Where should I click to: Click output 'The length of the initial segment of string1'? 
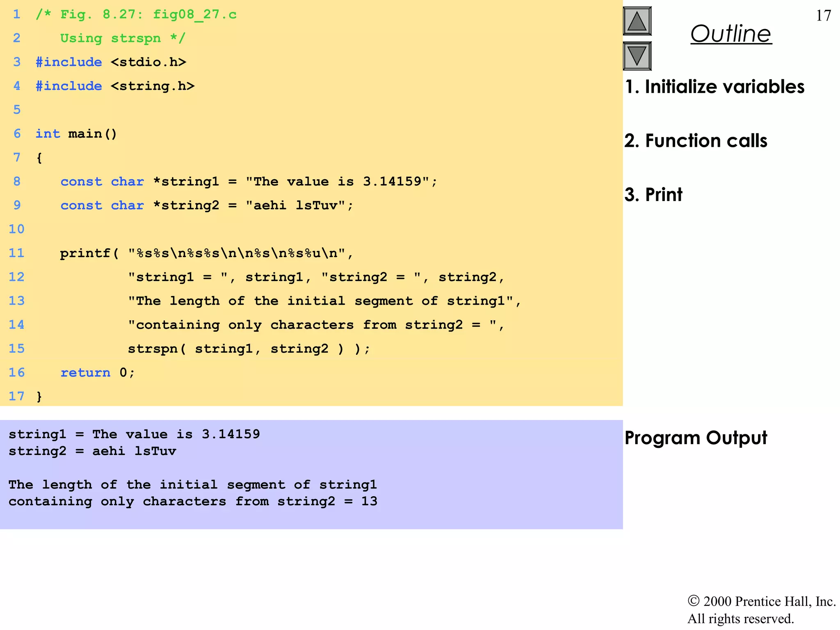pyautogui.click(x=193, y=485)
